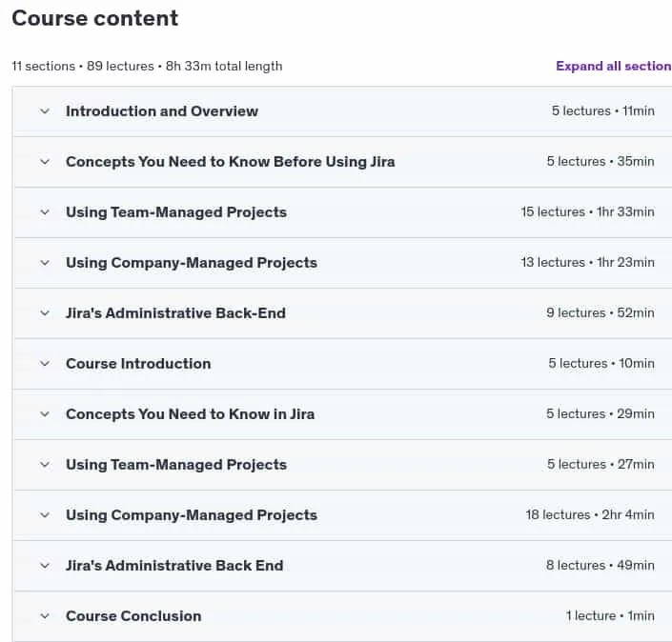Open Concepts You Need to Know Before Using Jira
Viewport: 672px width, 642px height.
[x=231, y=162]
